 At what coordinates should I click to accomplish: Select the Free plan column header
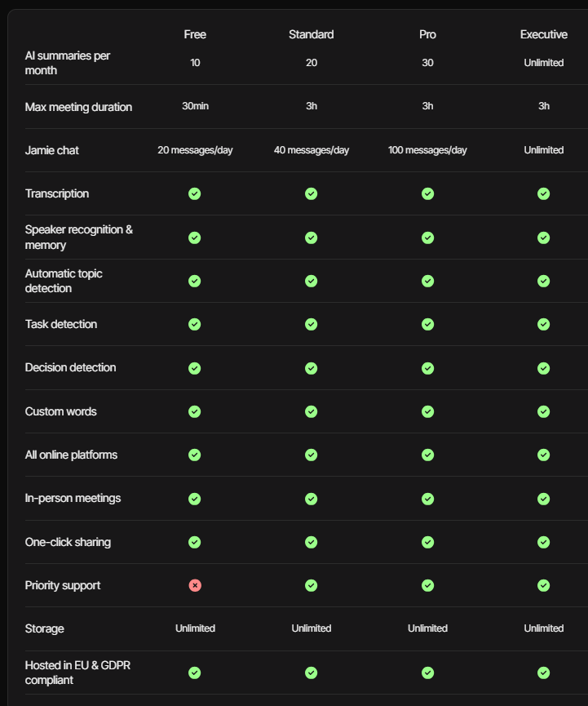point(195,34)
